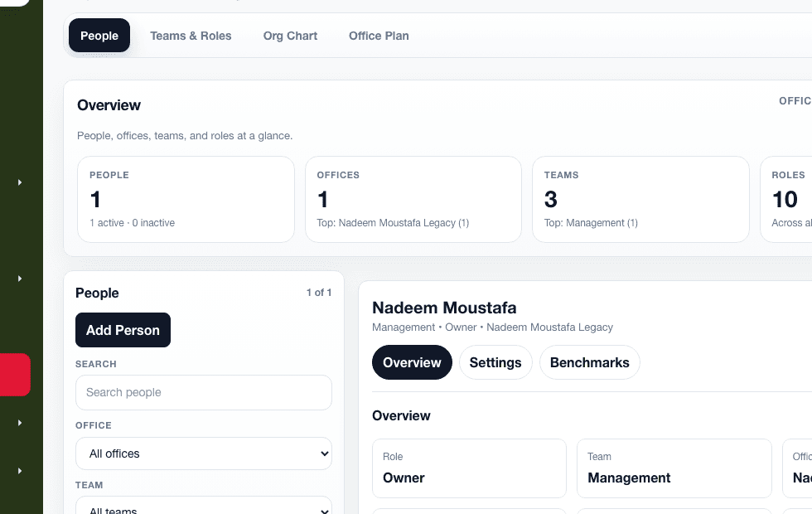The width and height of the screenshot is (812, 514).
Task: Click the TEAMS stat card showing 3
Action: tap(640, 199)
